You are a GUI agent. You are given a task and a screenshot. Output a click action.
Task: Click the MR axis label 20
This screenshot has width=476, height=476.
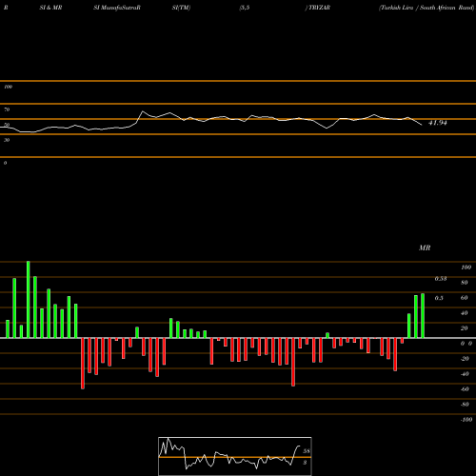coord(465,328)
